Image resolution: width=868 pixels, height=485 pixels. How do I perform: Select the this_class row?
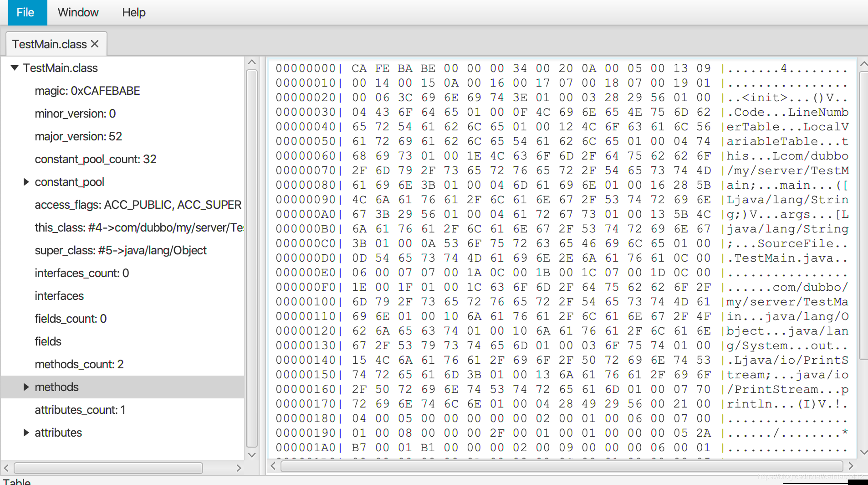[x=123, y=227]
